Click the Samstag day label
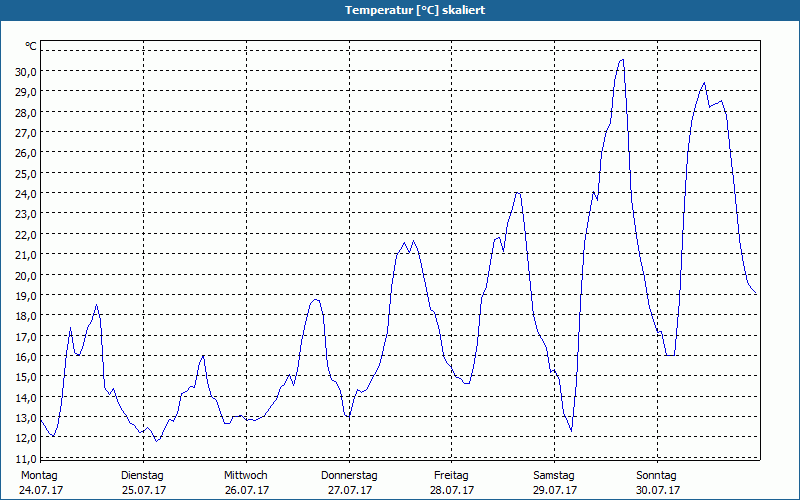800x500 pixels. point(554,476)
